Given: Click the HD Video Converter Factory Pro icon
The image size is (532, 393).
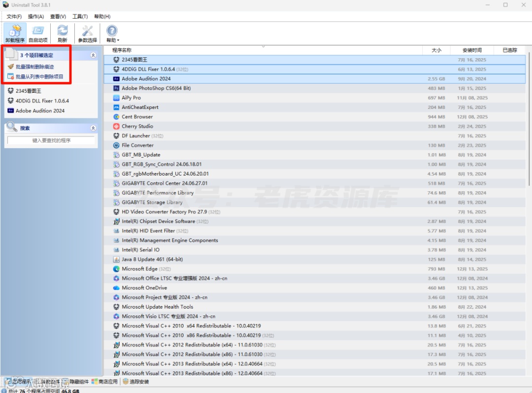Looking at the screenshot, I should [116, 212].
